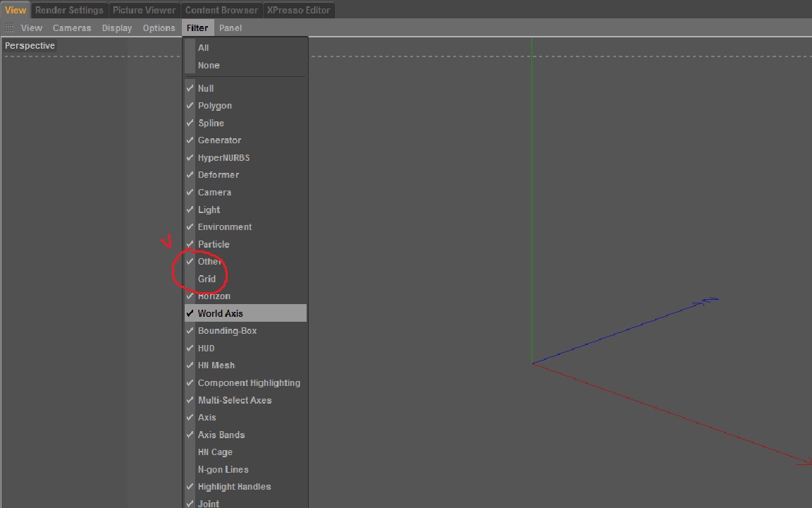Open the Options menu

159,28
